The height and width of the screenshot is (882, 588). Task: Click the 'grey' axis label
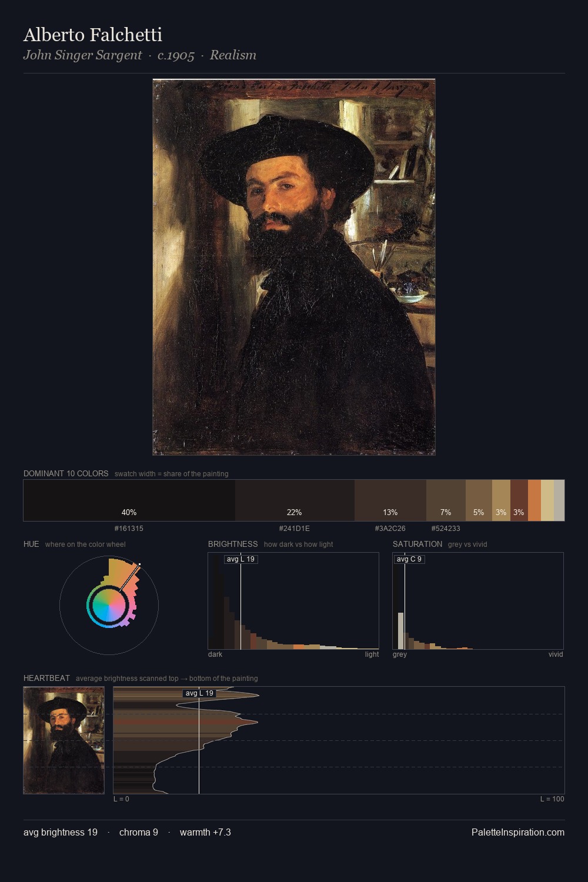[400, 654]
